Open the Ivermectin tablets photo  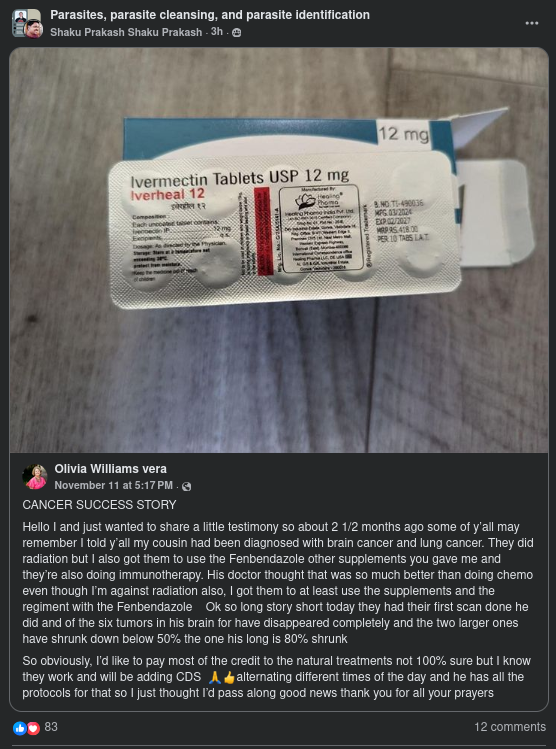[279, 250]
